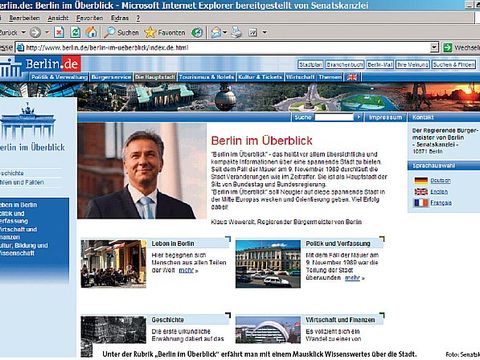Click the German flag icon
This screenshot has width=480, height=360.
(421, 181)
